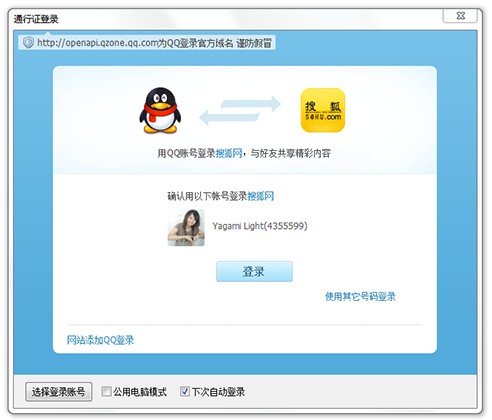
Task: Click the right-pointing transfer arrow graphic
Action: [x=251, y=104]
